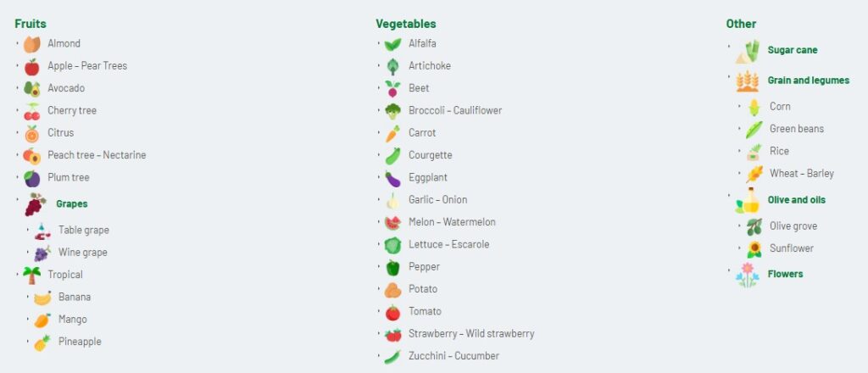Click the sugar cane icon
Viewport: 868px width, 373px height.
pyautogui.click(x=747, y=51)
